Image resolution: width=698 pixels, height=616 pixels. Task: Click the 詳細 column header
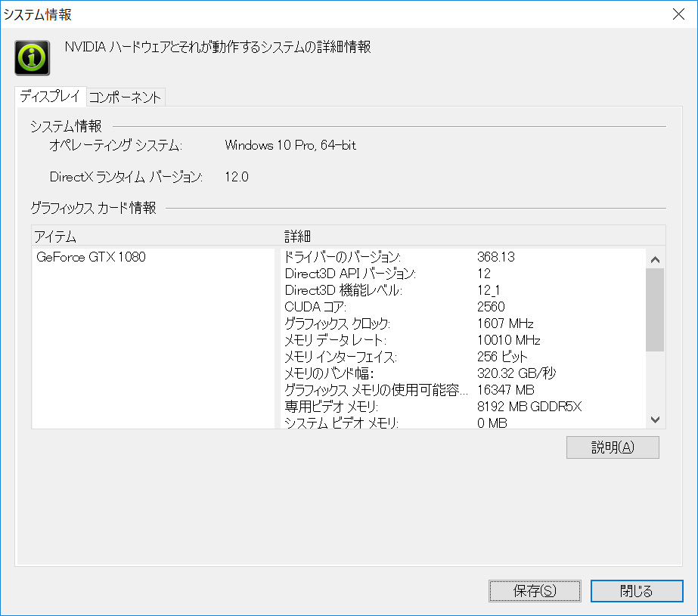pos(297,236)
